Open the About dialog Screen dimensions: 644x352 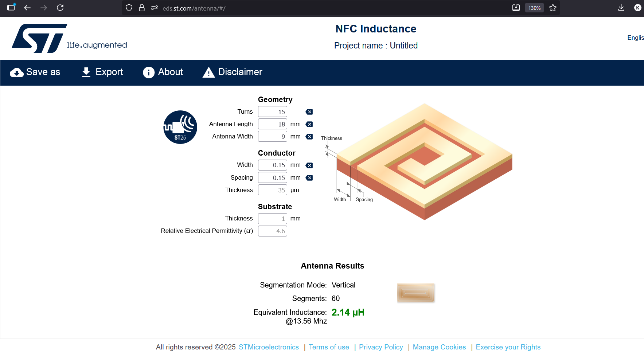pos(163,72)
